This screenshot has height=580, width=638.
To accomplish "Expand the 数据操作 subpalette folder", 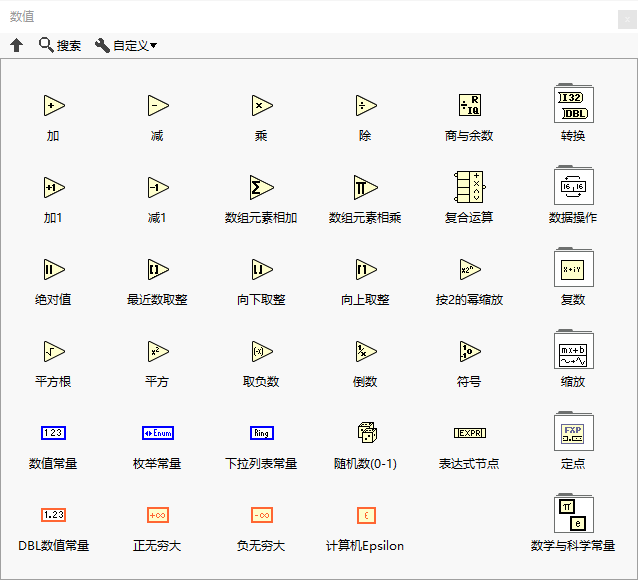I will (x=574, y=185).
